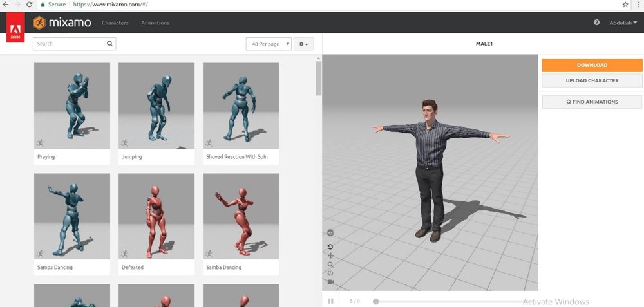This screenshot has width=644, height=307.
Task: Click the runner icon on the red Samba Dancing thumbnail
Action: 209,254
